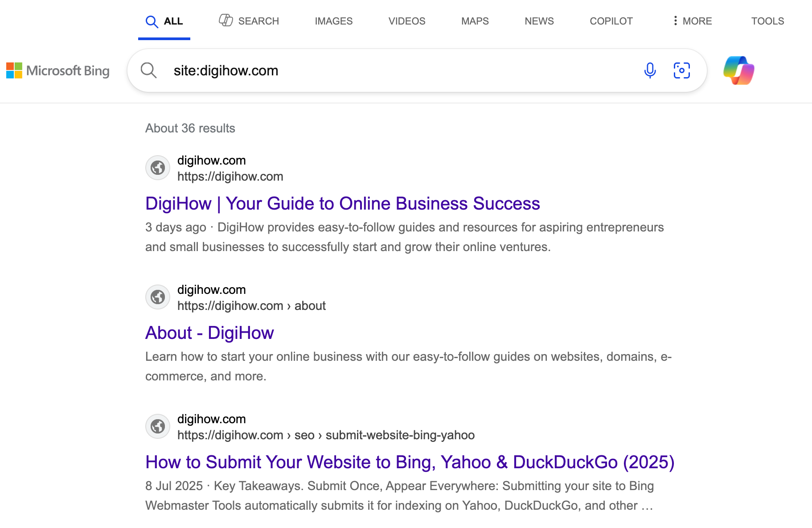Viewport: 812px width, 528px height.
Task: Switch to the IMAGES tab
Action: click(x=333, y=21)
